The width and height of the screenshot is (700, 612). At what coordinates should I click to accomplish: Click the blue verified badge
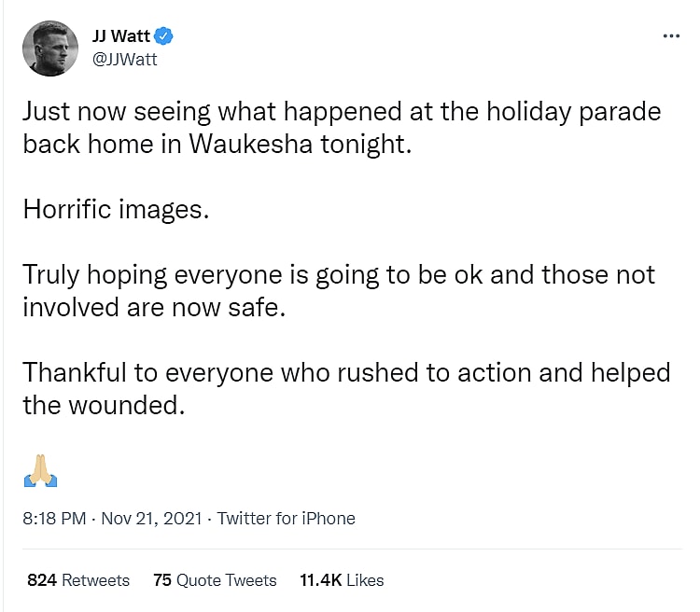click(165, 37)
